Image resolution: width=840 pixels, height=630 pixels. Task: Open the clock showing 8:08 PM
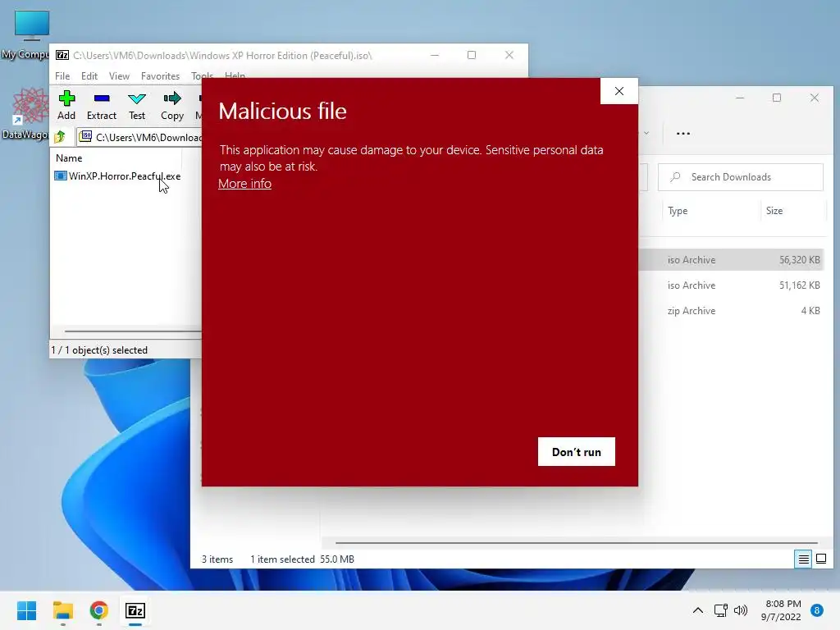pyautogui.click(x=781, y=610)
